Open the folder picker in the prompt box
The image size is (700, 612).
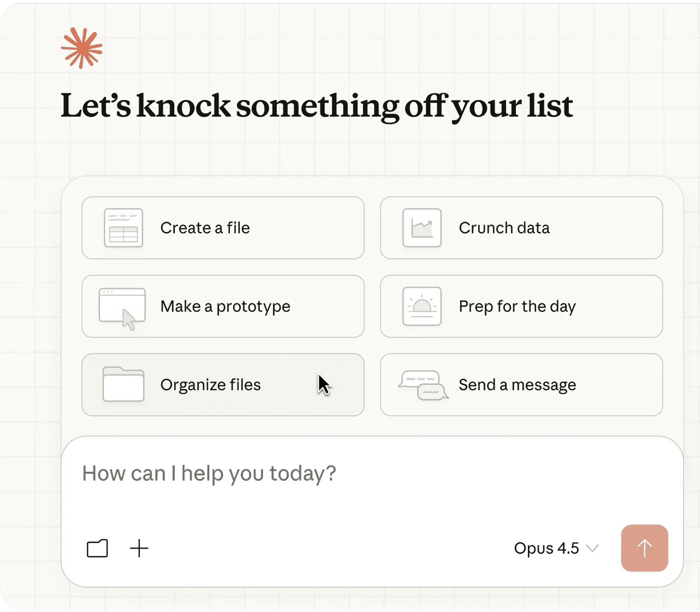(97, 548)
